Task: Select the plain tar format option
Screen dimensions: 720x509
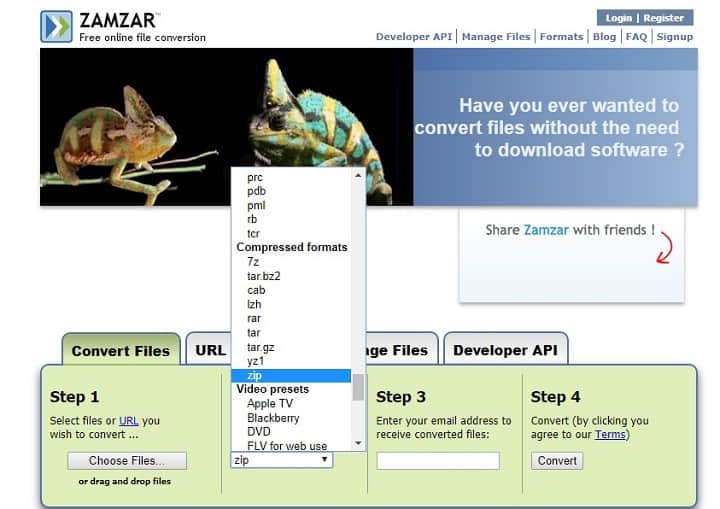Action: [x=291, y=333]
